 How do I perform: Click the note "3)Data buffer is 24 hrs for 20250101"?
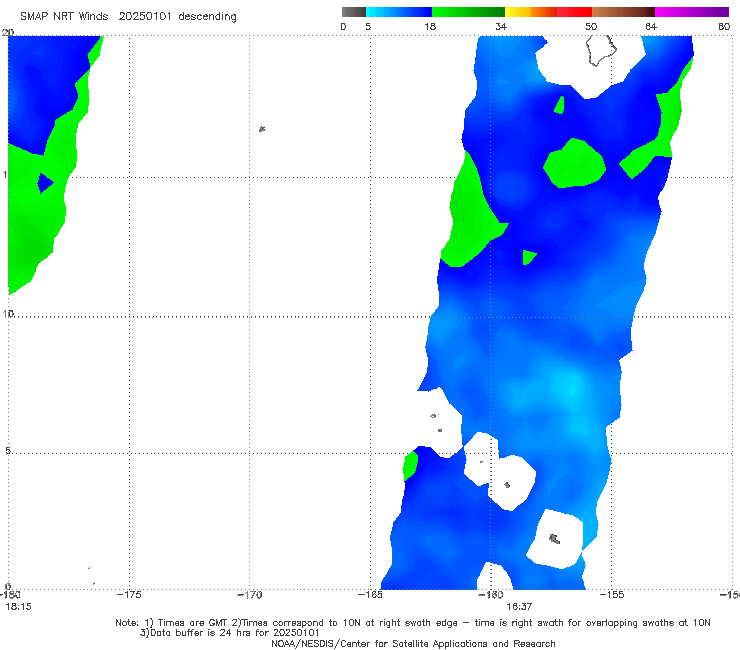click(230, 633)
